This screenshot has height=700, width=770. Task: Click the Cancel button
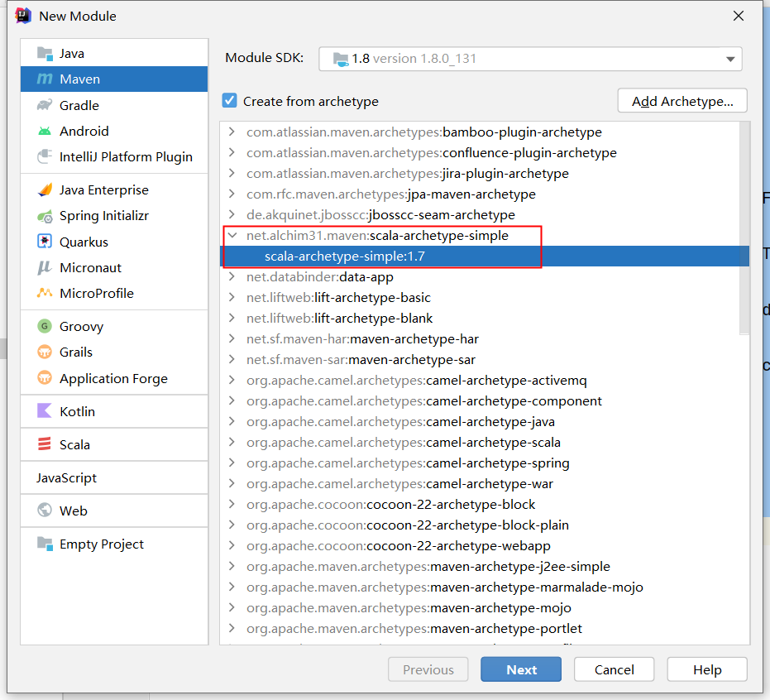point(614,669)
